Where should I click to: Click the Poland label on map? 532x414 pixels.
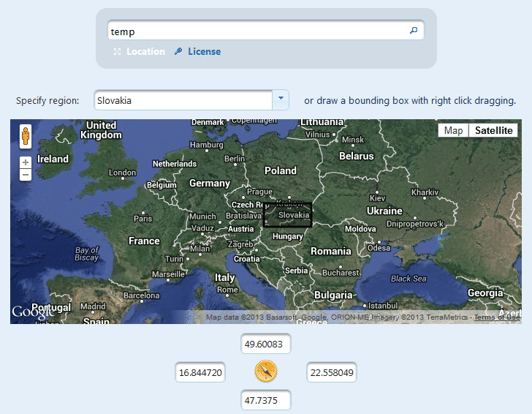281,170
